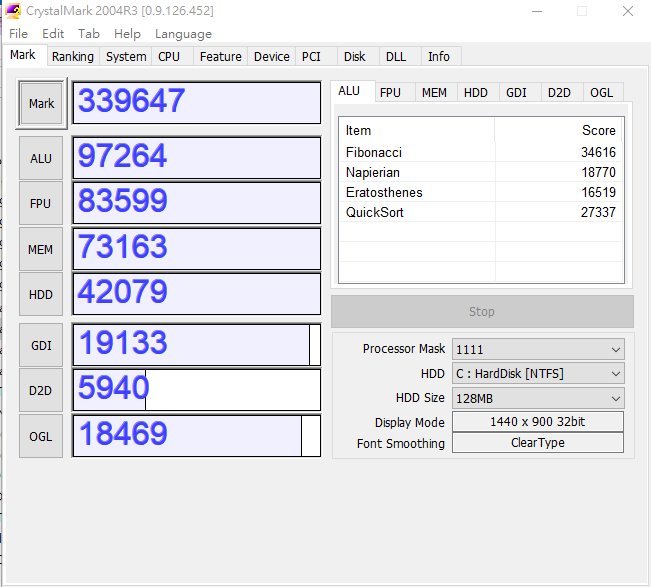This screenshot has height=587, width=651.
Task: Open the HDD Size dropdown
Action: coord(537,397)
